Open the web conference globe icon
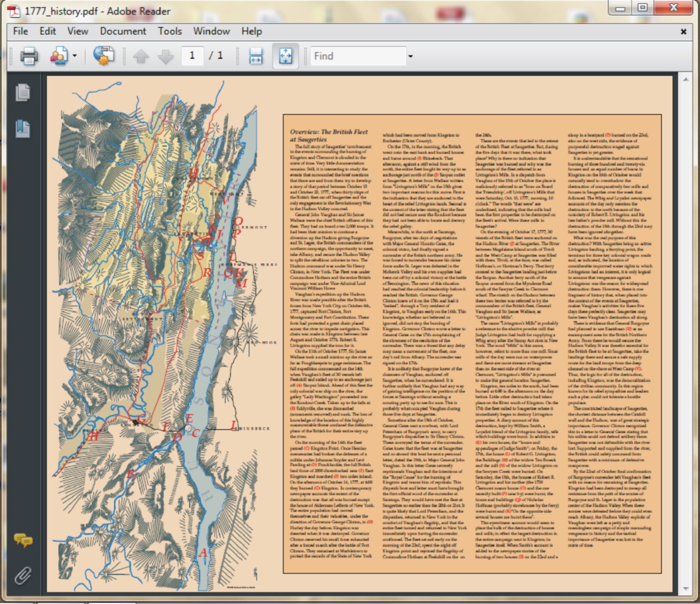Image resolution: width=700 pixels, height=604 pixels. [x=104, y=56]
